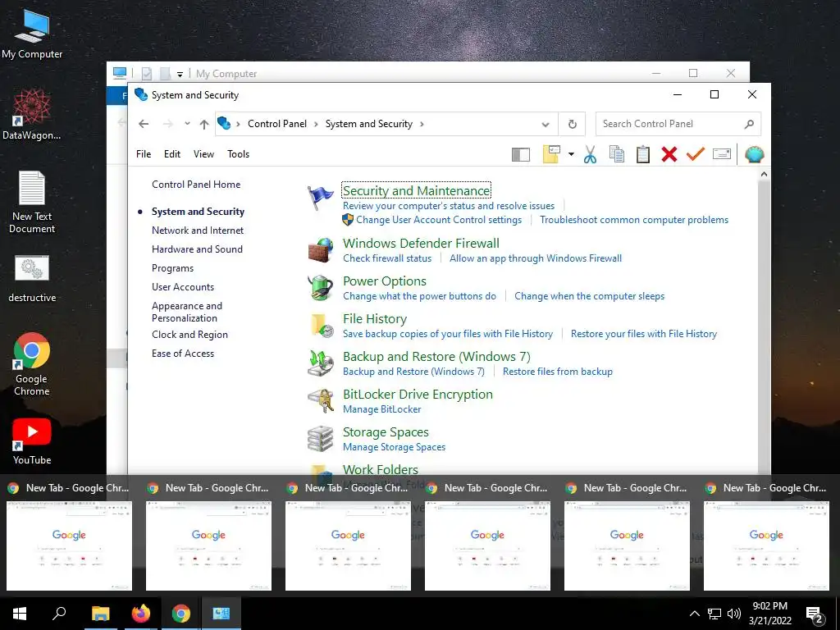Click the envelope icon in toolbar
840x630 pixels.
tap(722, 154)
